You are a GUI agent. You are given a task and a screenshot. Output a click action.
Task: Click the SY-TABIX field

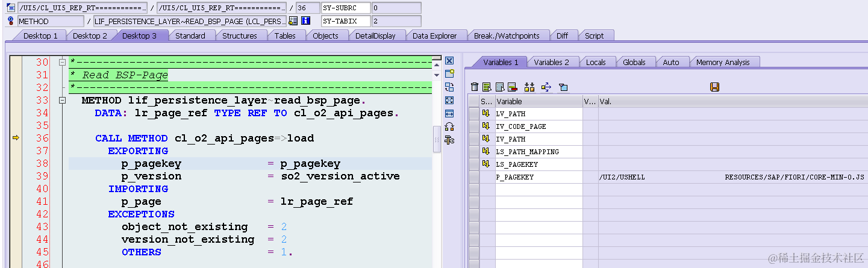[x=345, y=22]
